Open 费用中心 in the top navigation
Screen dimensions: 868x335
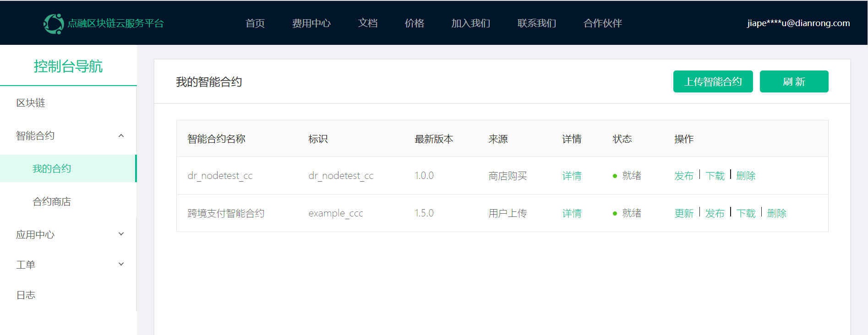pyautogui.click(x=311, y=23)
